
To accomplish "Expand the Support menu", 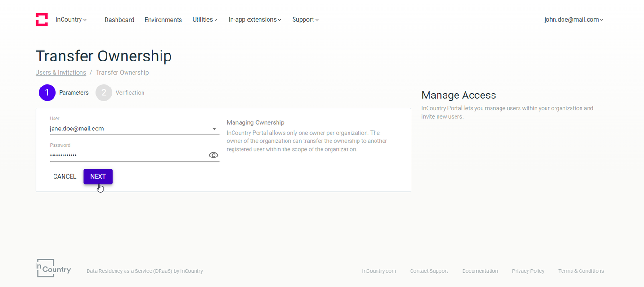I will coord(305,19).
